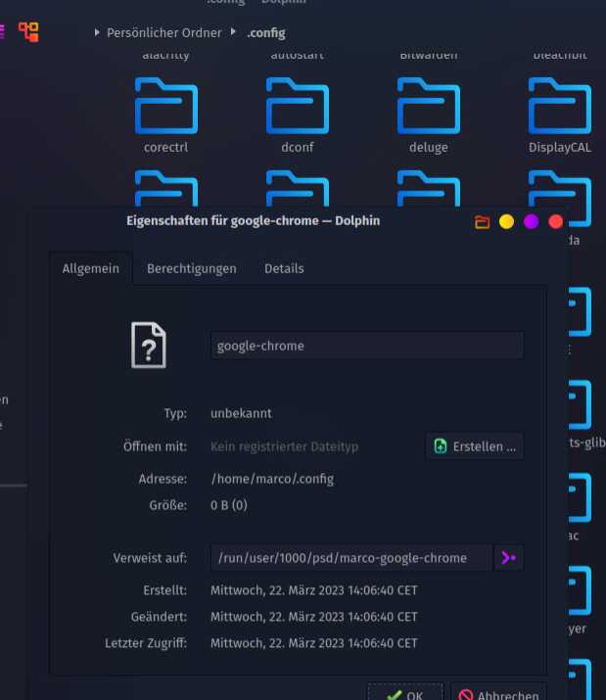
Task: Expand arrow before .config breadcrumb
Action: [x=233, y=31]
